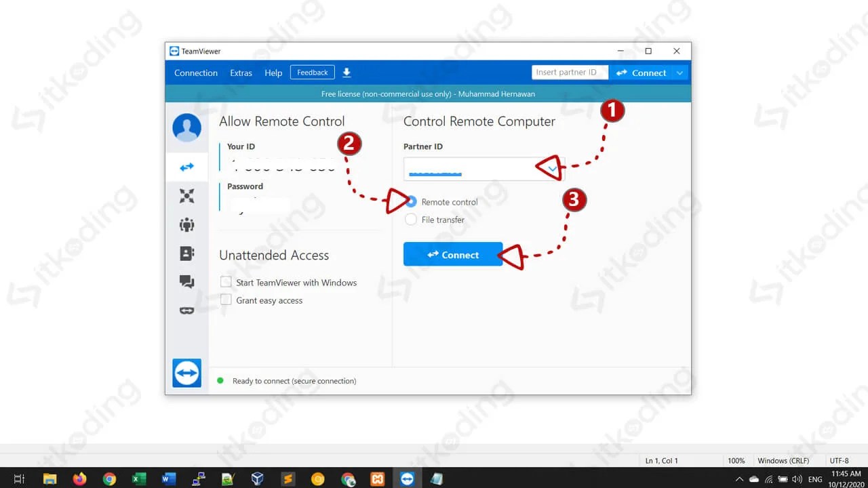
Task: Click the Windows (CRLF) status entry
Action: pos(784,460)
